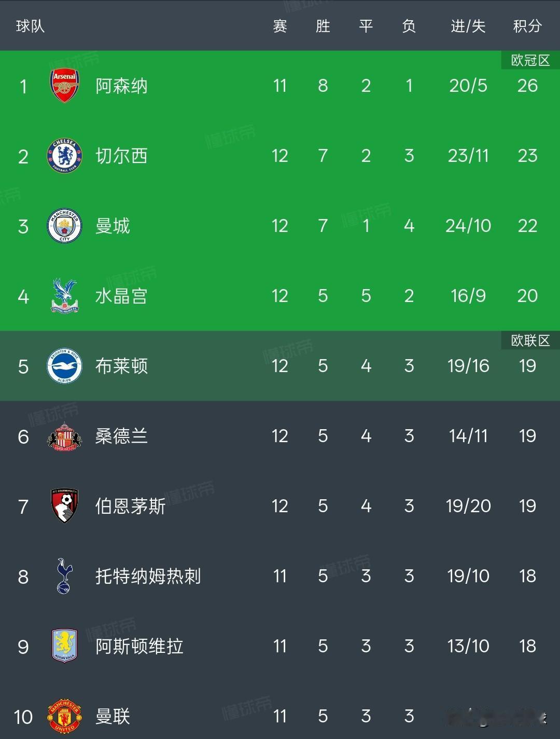560x739 pixels.
Task: Tap the Sunderland club crest
Action: coord(64,436)
